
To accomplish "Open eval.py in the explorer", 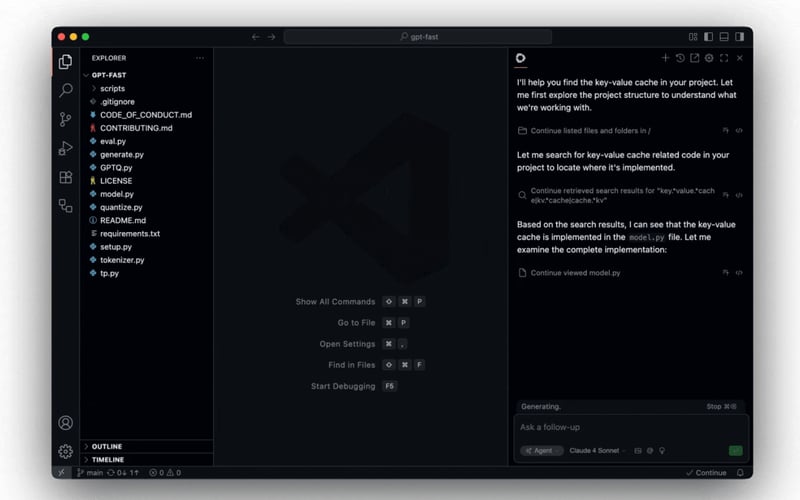I will (147, 141).
